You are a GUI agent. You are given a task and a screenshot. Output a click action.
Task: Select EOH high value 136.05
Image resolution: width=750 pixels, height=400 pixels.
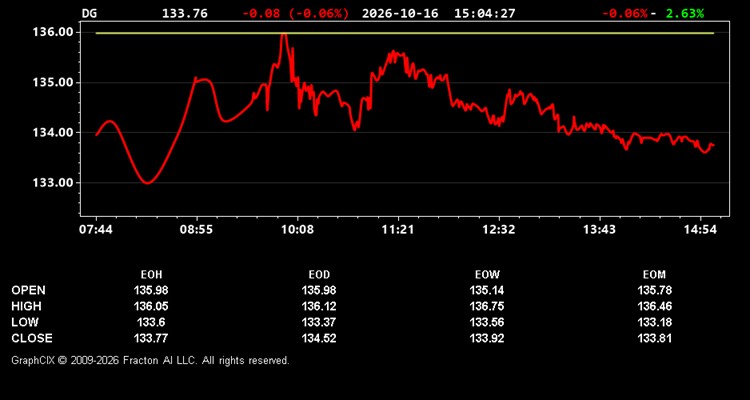151,306
